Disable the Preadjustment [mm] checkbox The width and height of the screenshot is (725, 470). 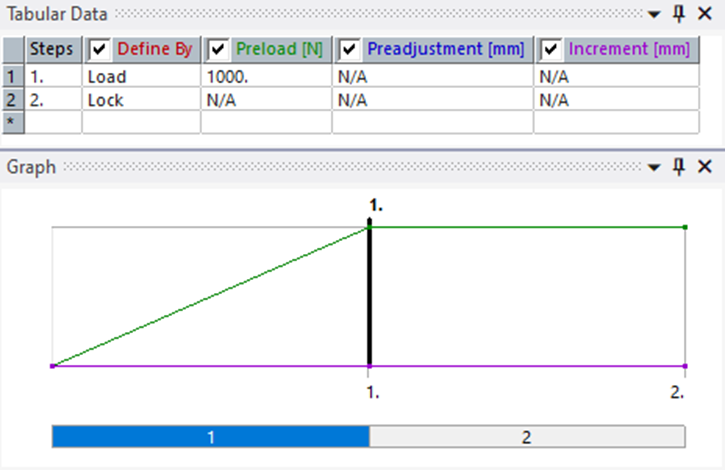348,49
